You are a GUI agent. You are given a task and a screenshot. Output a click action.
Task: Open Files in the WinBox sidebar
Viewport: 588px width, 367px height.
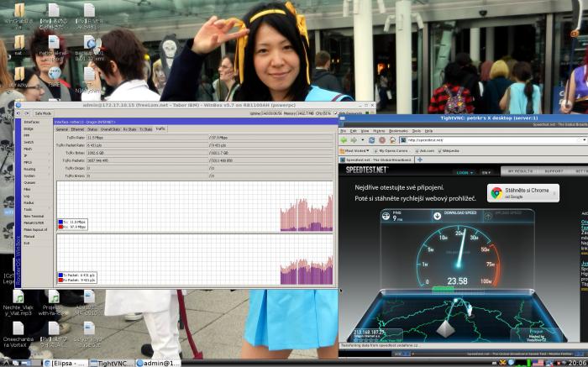pyautogui.click(x=27, y=189)
